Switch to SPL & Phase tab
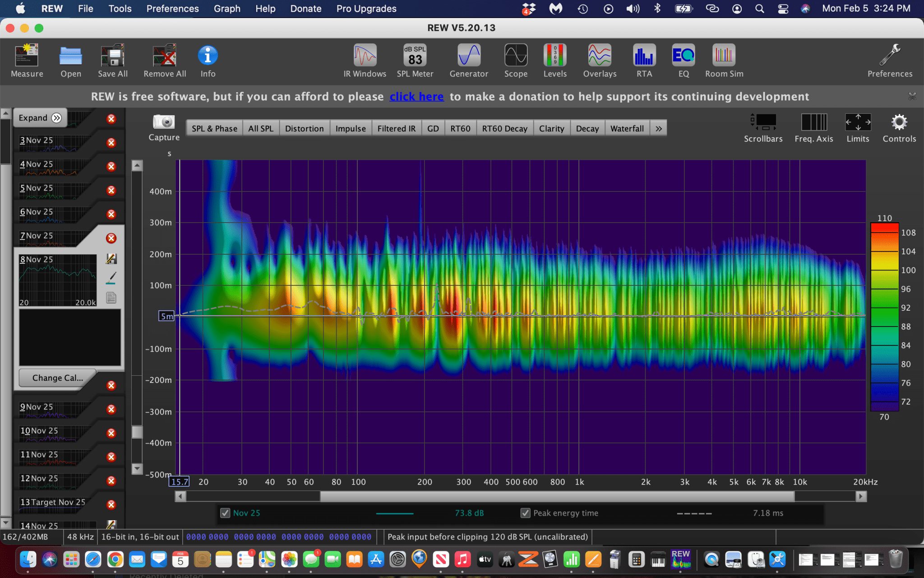This screenshot has width=924, height=578. pyautogui.click(x=214, y=129)
